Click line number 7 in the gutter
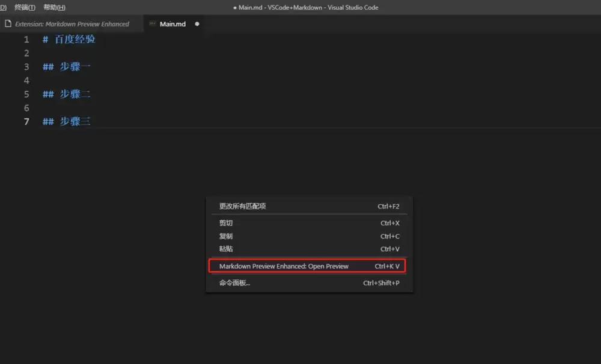The height and width of the screenshot is (364, 601). (26, 121)
